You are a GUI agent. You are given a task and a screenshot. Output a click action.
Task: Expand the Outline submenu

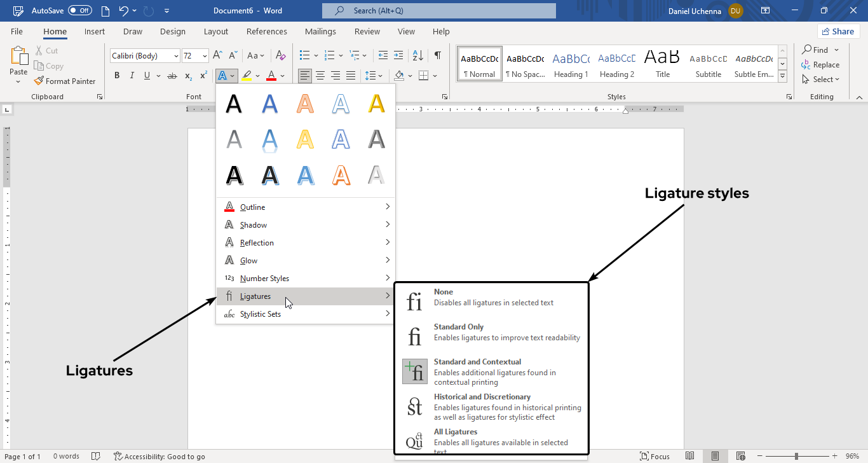tap(306, 207)
